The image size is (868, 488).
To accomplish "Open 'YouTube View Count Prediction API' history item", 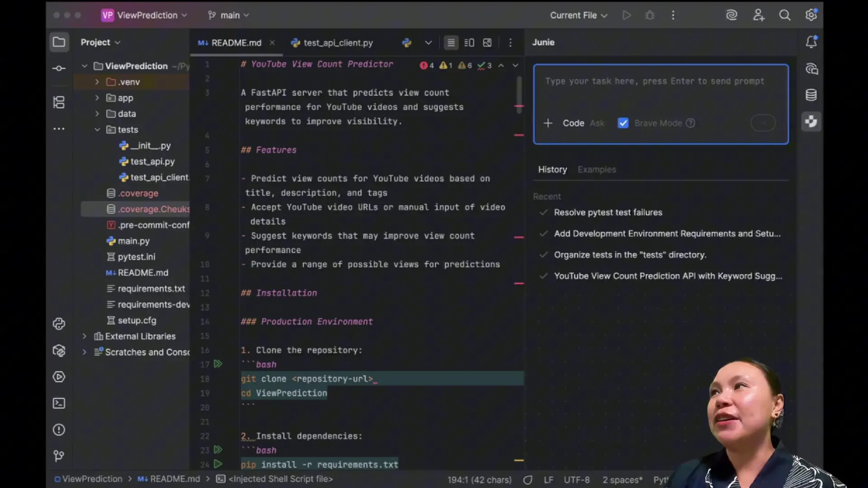I will click(x=668, y=276).
